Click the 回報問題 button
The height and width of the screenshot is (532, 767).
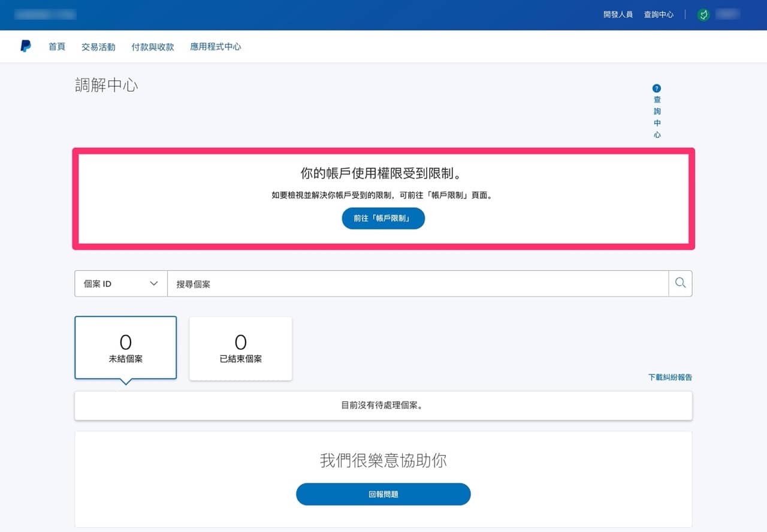click(x=383, y=494)
